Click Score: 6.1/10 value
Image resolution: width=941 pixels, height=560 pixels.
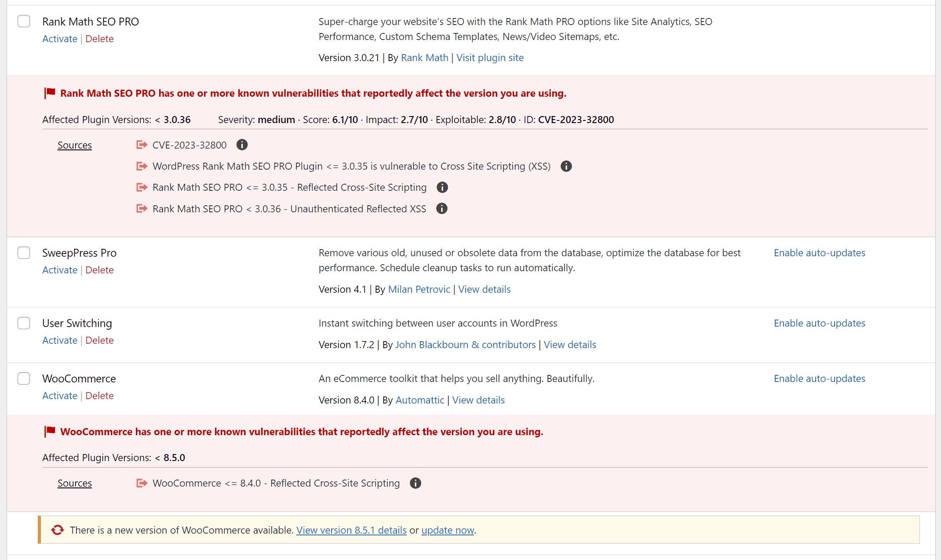(x=330, y=120)
